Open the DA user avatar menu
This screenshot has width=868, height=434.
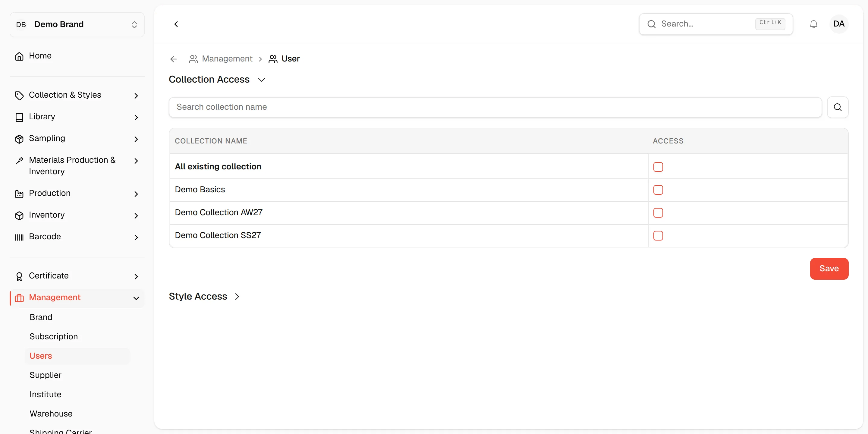pyautogui.click(x=839, y=24)
